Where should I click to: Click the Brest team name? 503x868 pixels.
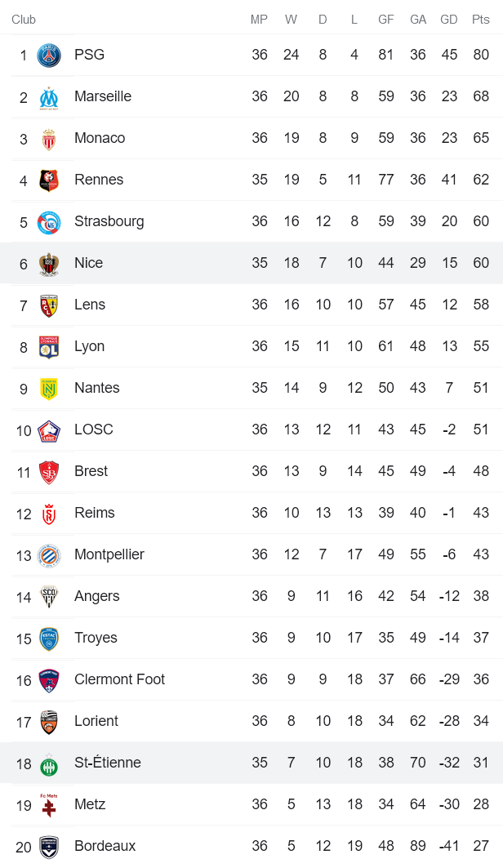91,471
